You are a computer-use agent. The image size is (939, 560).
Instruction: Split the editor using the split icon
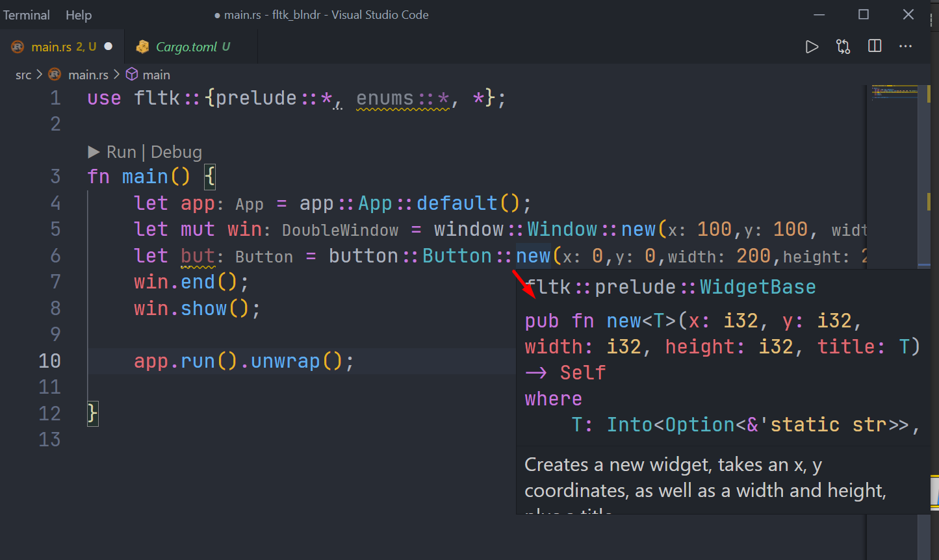point(874,46)
